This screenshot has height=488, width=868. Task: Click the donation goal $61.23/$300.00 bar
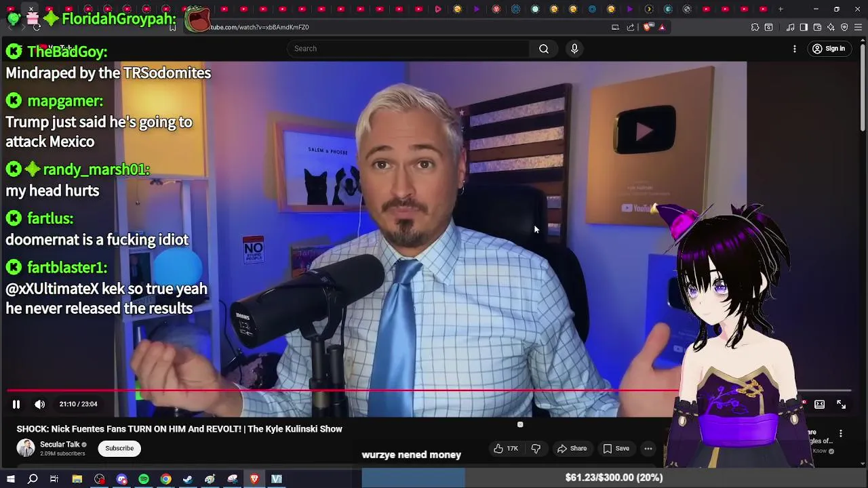pyautogui.click(x=614, y=478)
